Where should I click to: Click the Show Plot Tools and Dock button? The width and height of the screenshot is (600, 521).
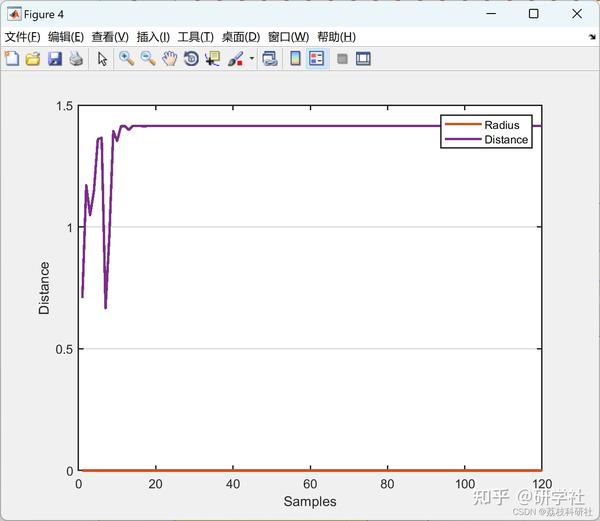click(x=363, y=59)
